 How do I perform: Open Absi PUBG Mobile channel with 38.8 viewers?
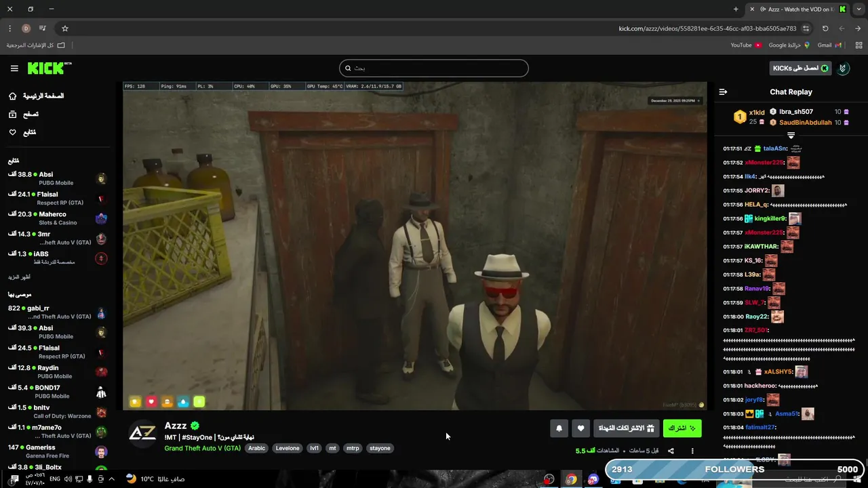coord(58,178)
